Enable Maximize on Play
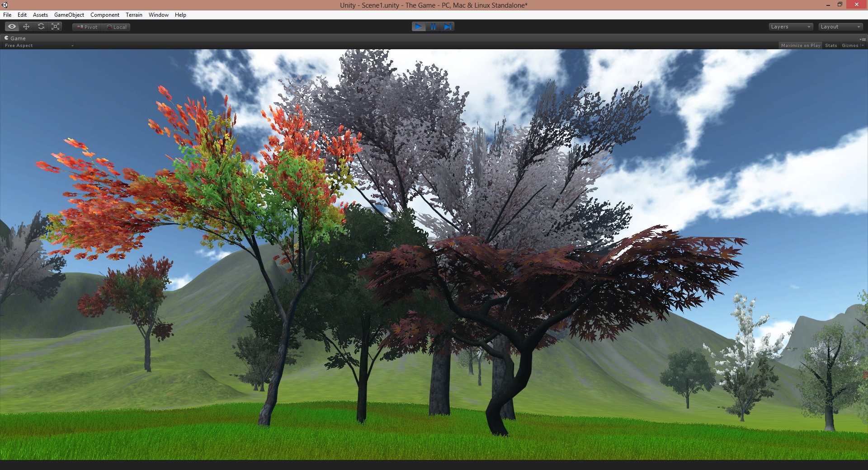Screen dimensions: 868x470 coord(800,45)
